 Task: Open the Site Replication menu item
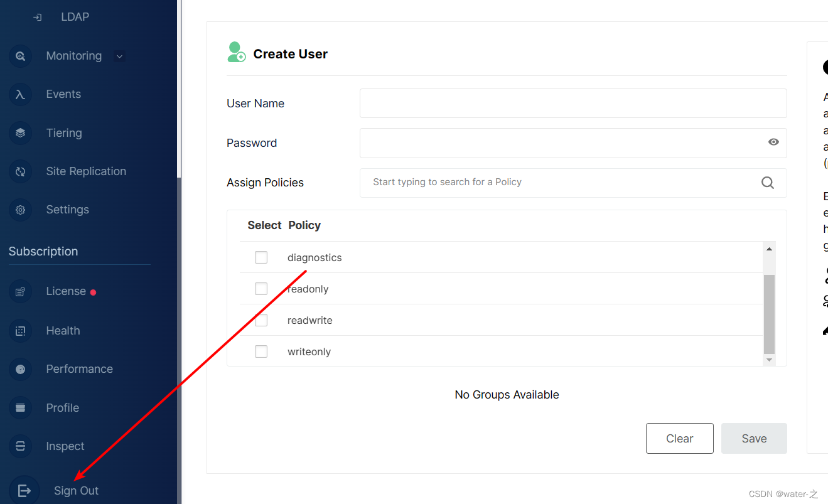pyautogui.click(x=86, y=171)
